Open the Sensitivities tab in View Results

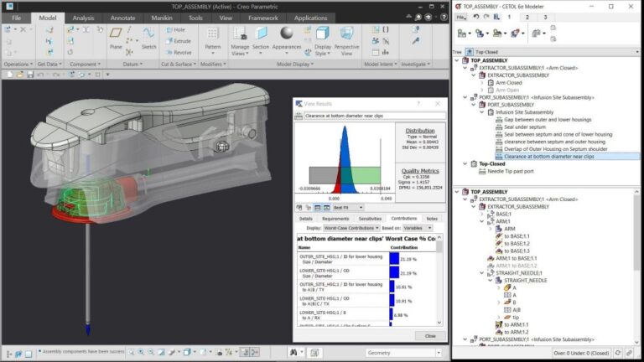click(370, 219)
